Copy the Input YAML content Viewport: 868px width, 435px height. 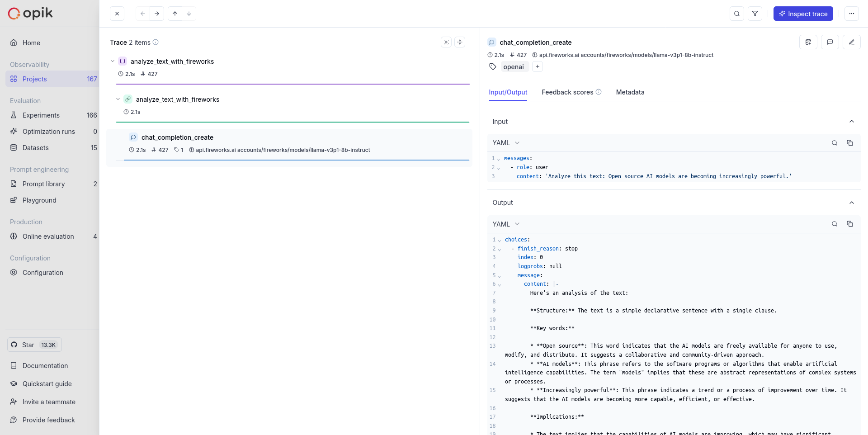point(850,143)
